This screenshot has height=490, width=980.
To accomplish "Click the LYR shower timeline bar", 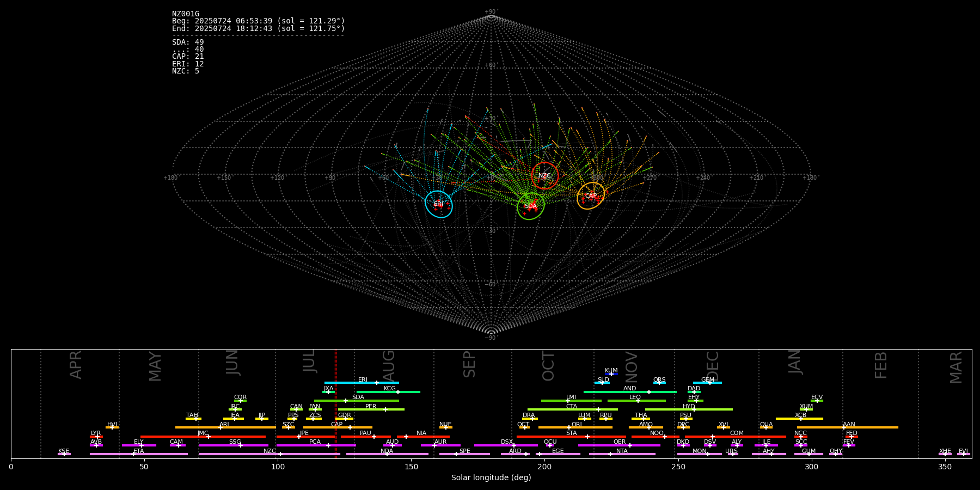I will (x=96, y=436).
